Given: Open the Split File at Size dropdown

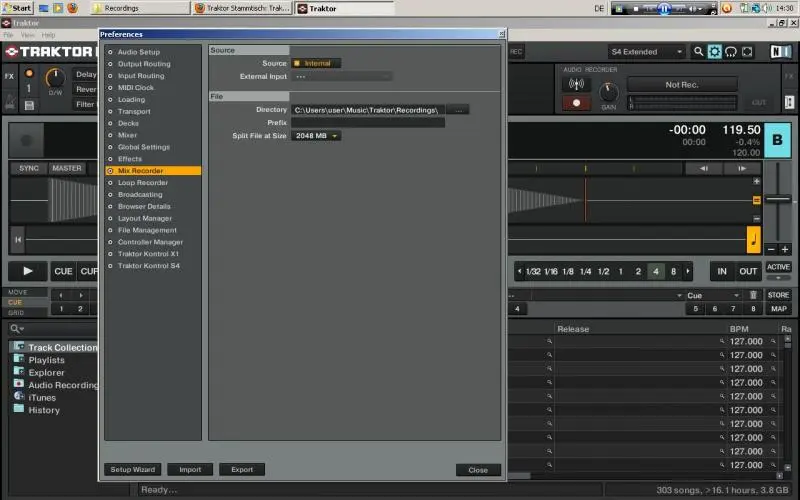Looking at the screenshot, I should (316, 136).
